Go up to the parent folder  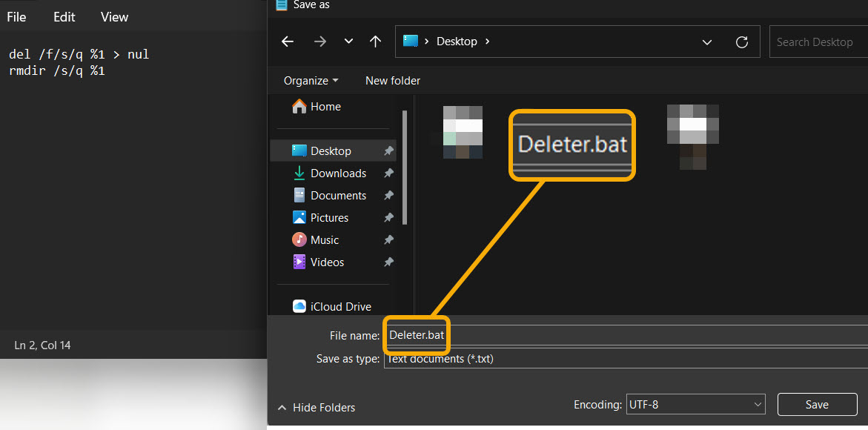pyautogui.click(x=375, y=42)
